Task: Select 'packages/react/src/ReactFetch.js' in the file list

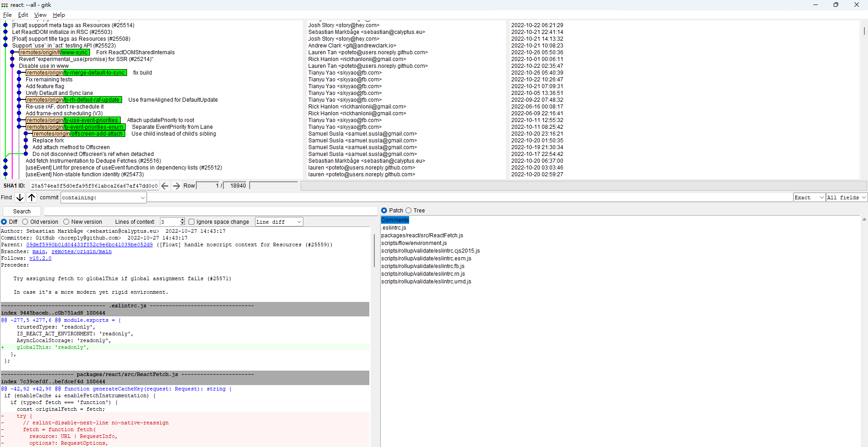Action: point(422,235)
